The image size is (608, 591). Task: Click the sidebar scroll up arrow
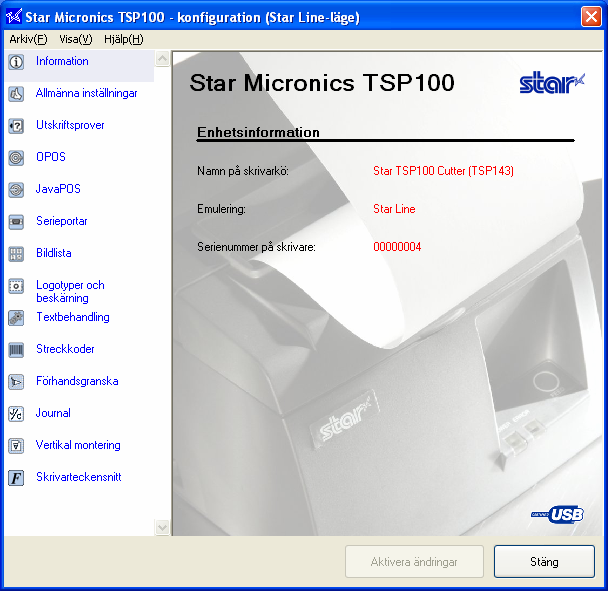(162, 59)
